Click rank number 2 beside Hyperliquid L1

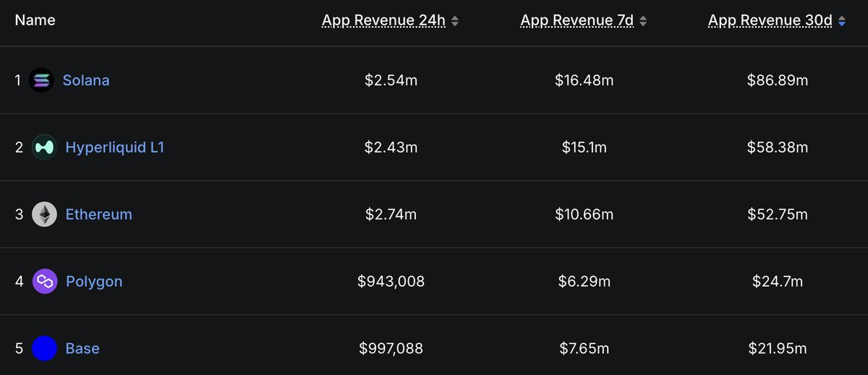coord(19,148)
